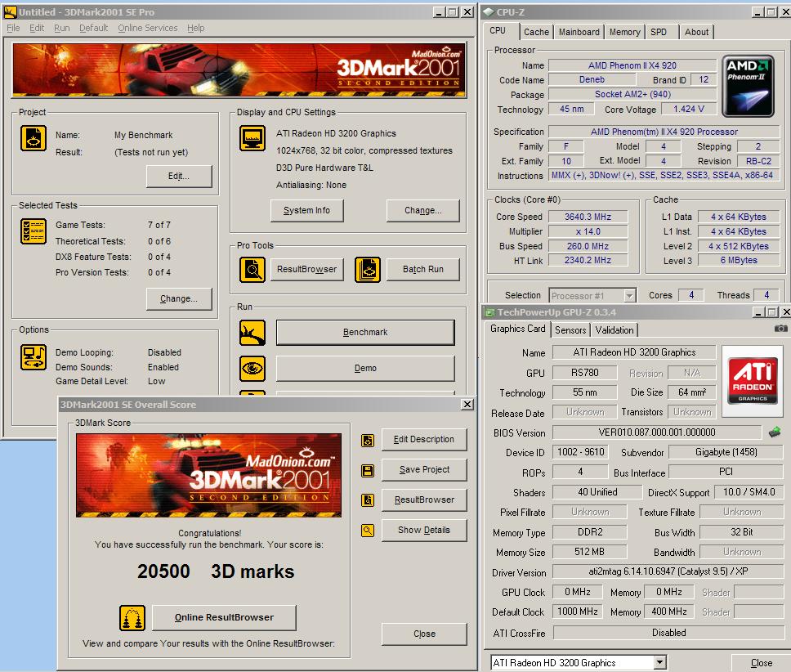Click the Benchmark run icon
This screenshot has width=791, height=672.
(x=252, y=333)
